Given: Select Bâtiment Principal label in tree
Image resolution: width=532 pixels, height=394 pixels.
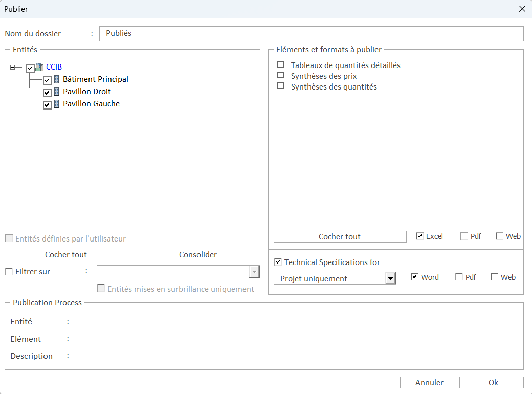Looking at the screenshot, I should [96, 79].
